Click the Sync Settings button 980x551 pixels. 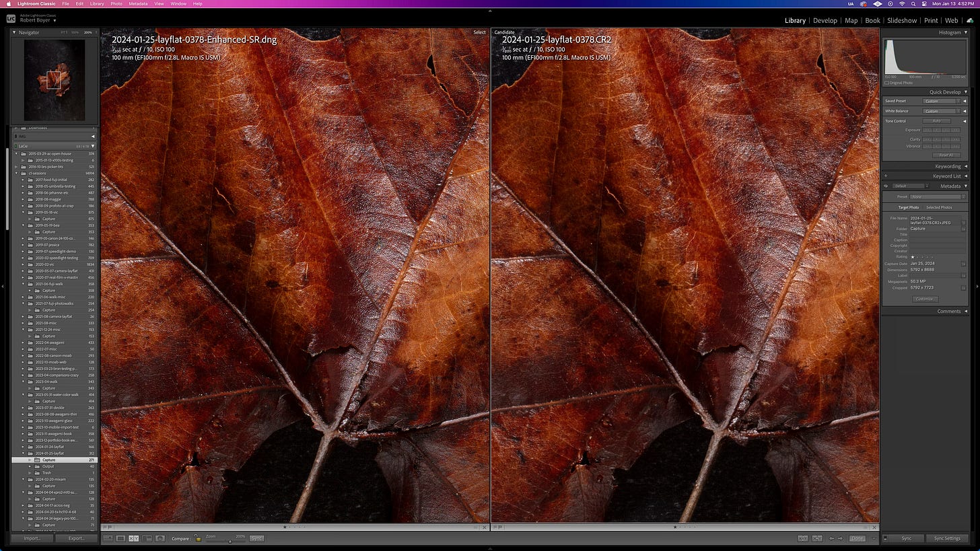[948, 538]
